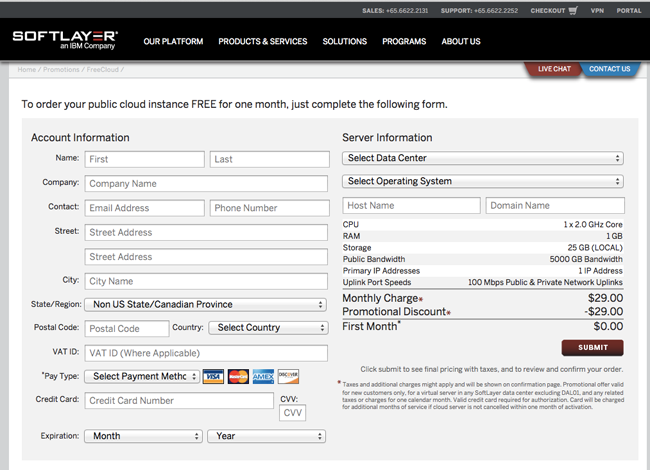
Task: Open the Our Platform menu
Action: (x=173, y=42)
